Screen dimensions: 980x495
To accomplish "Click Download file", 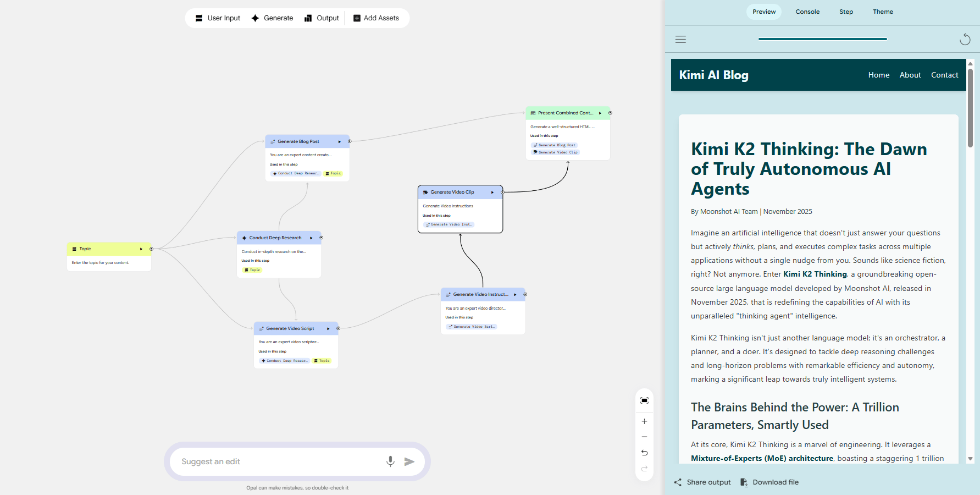I will pyautogui.click(x=769, y=482).
